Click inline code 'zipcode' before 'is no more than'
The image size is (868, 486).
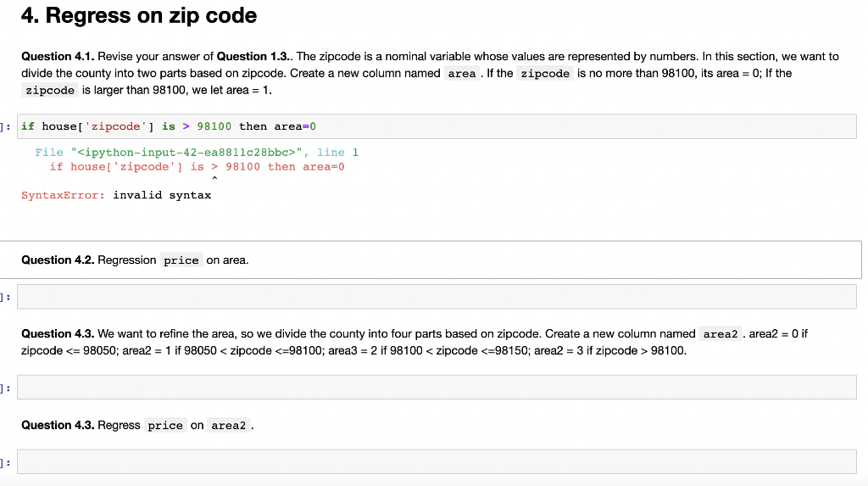[545, 73]
